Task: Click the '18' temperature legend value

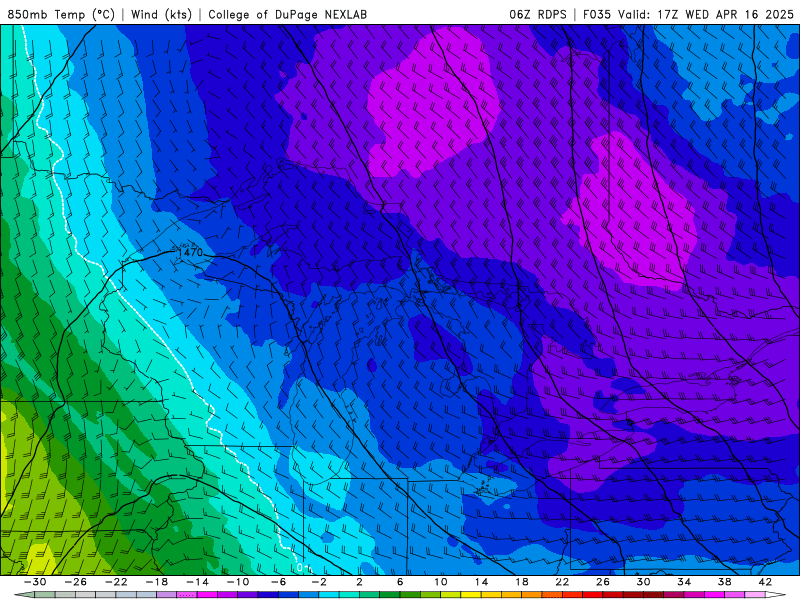Action: (x=521, y=582)
